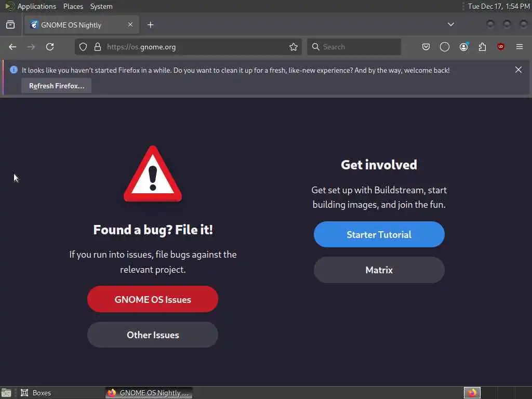
Task: Open the Firefox hamburger menu
Action: coord(520,47)
